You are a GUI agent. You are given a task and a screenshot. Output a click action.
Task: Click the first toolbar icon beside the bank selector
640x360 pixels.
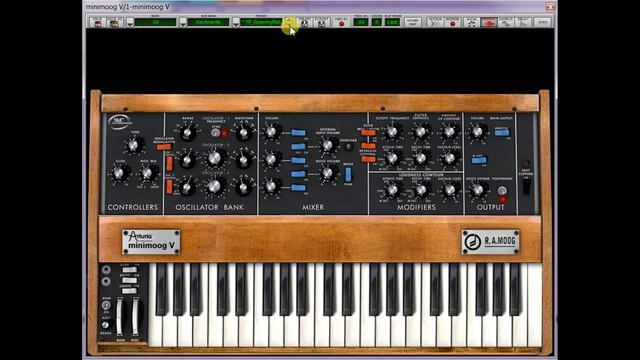coord(98,23)
